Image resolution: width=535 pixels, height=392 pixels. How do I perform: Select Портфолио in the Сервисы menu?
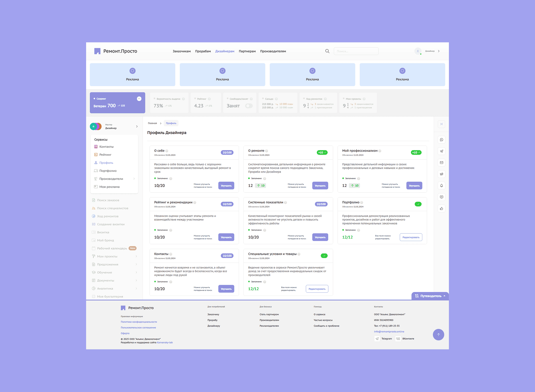(108, 171)
